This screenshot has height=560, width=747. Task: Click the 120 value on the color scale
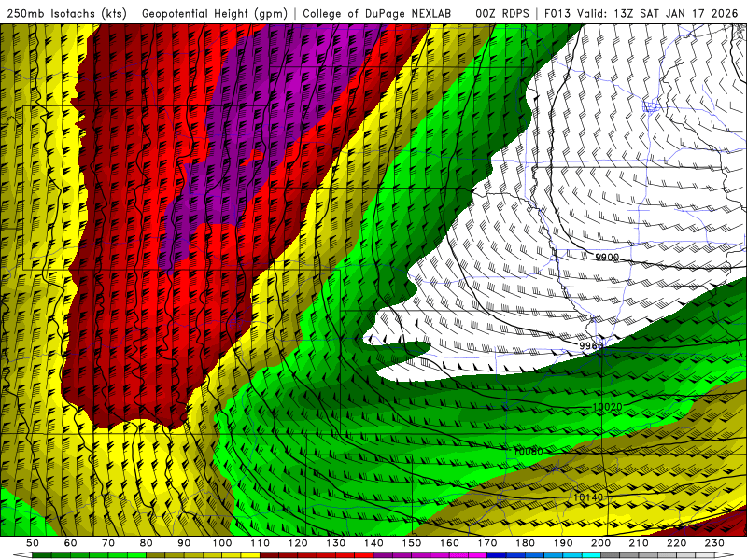298,543
